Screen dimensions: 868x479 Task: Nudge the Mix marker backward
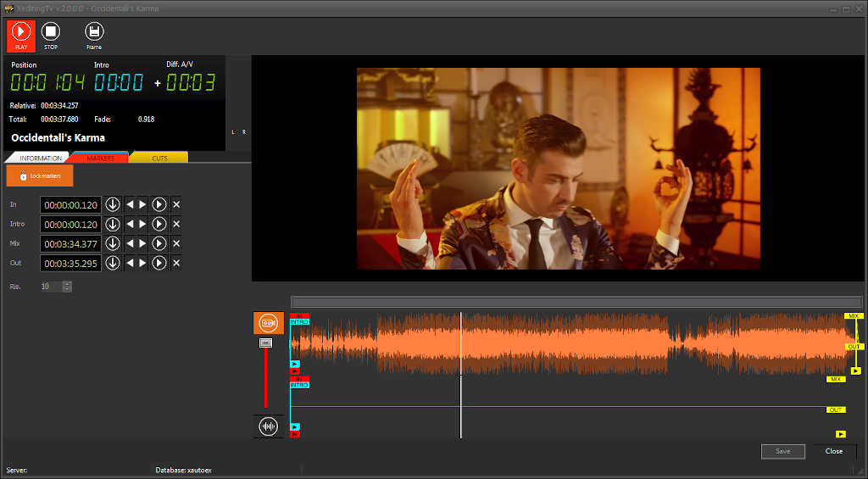130,243
